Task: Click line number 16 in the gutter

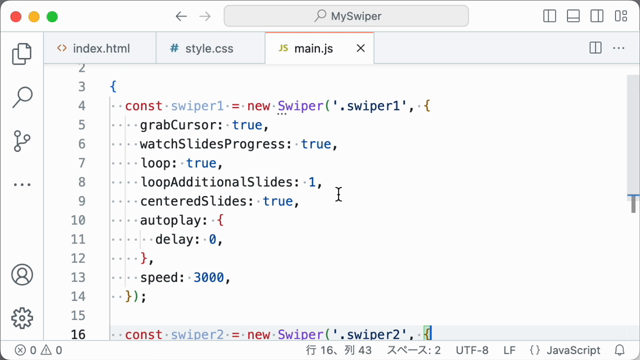Action: (x=78, y=335)
